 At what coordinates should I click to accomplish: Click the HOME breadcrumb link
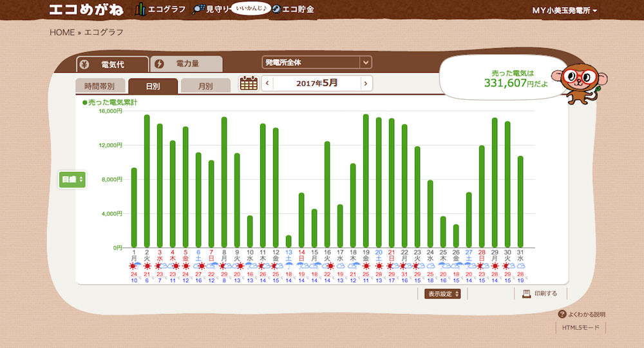coord(62,32)
